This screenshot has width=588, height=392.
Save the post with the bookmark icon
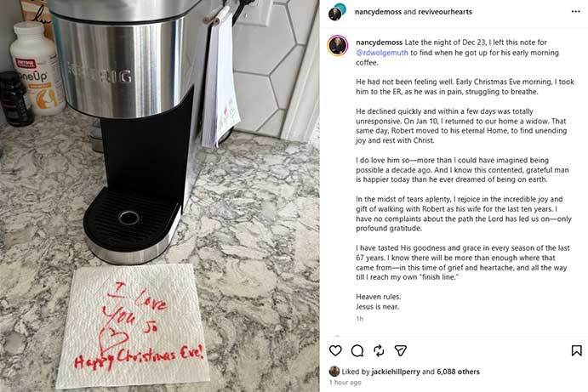click(576, 351)
